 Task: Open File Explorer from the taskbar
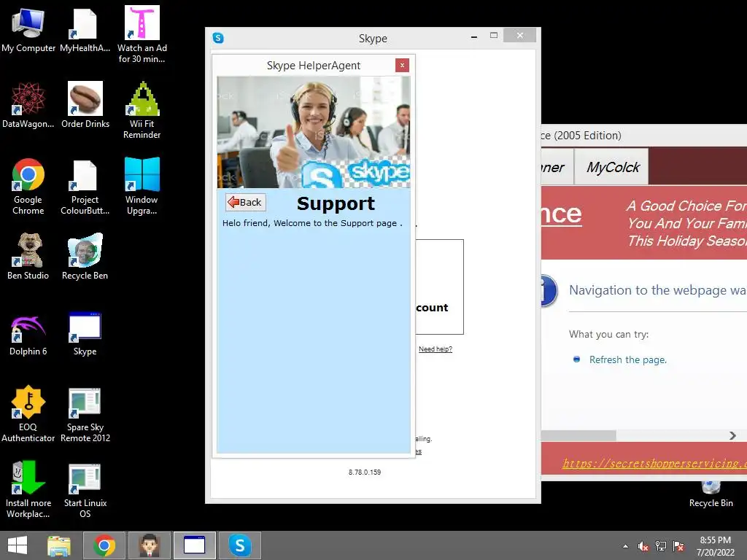(59, 545)
